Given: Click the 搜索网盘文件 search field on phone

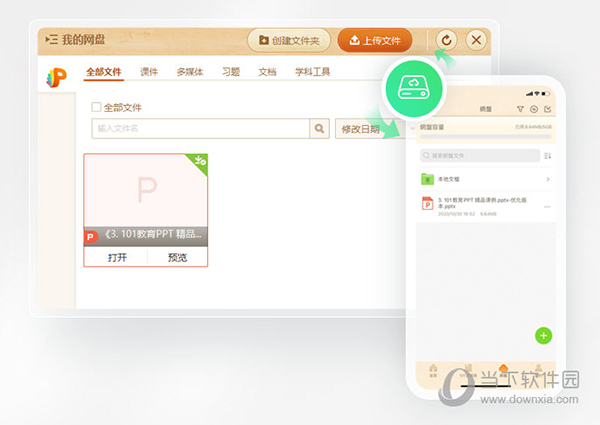Looking at the screenshot, I should (x=480, y=155).
